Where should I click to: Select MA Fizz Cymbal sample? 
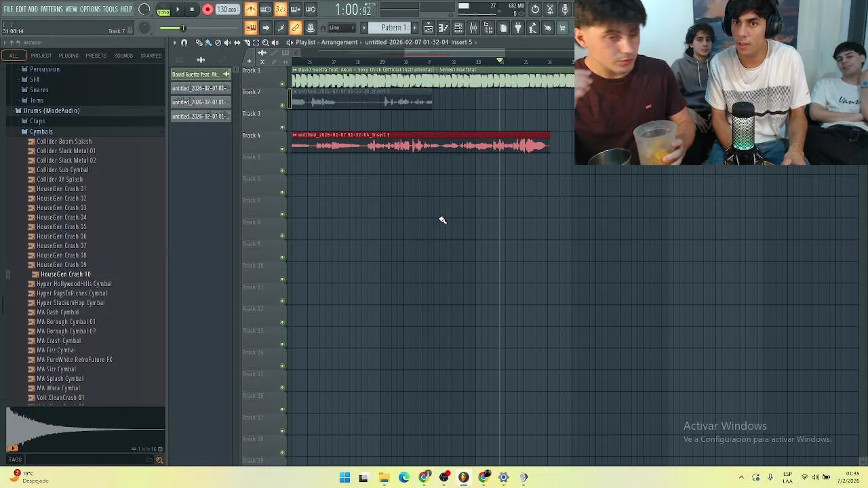click(56, 350)
